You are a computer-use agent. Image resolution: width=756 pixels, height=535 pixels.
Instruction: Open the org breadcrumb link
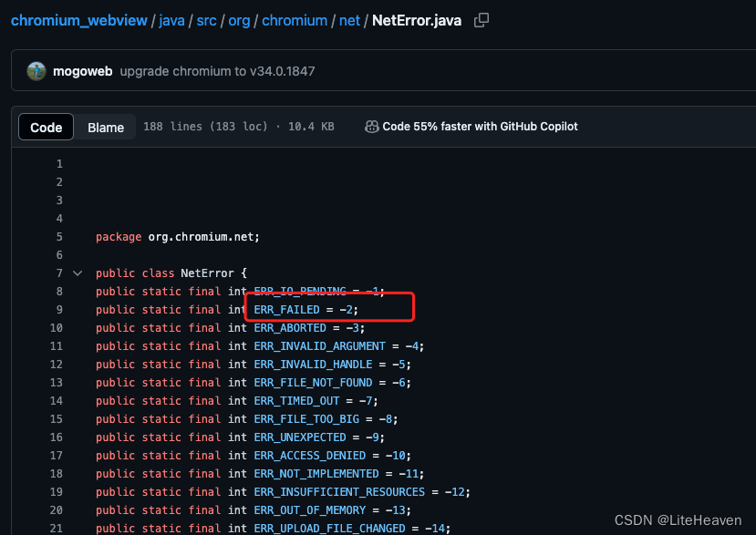[239, 20]
